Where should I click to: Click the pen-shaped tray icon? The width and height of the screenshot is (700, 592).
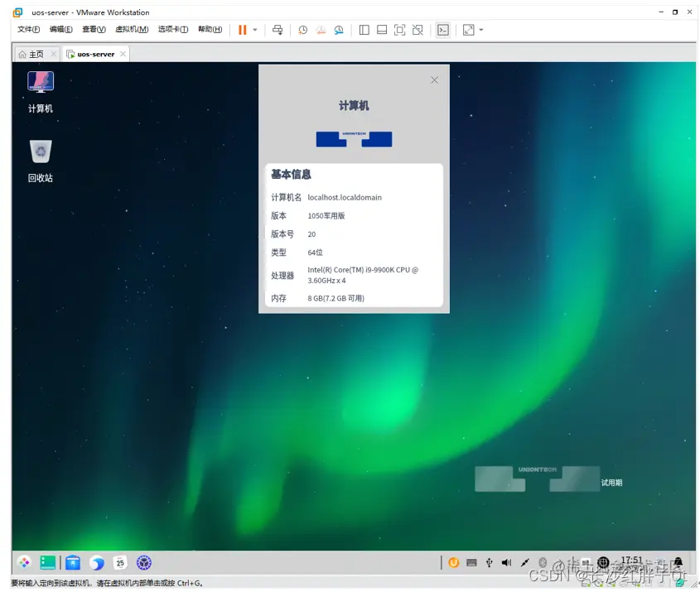click(x=525, y=562)
